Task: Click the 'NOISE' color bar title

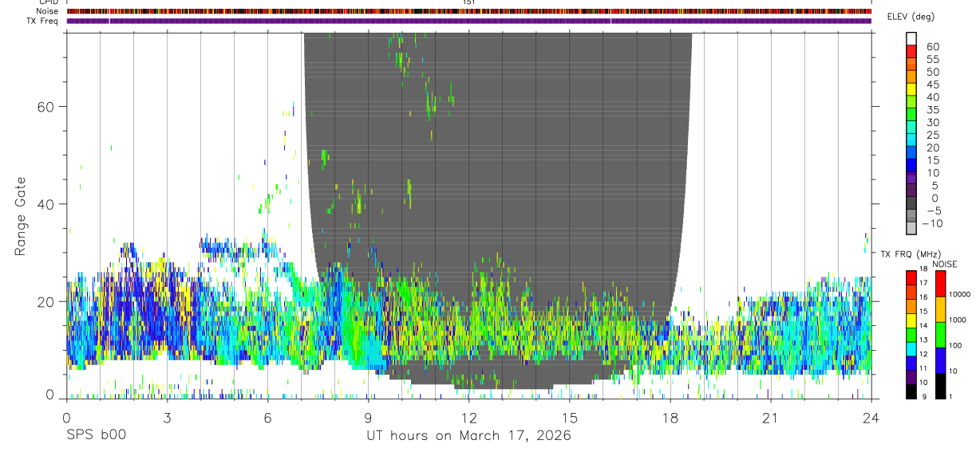Action: coord(944,264)
